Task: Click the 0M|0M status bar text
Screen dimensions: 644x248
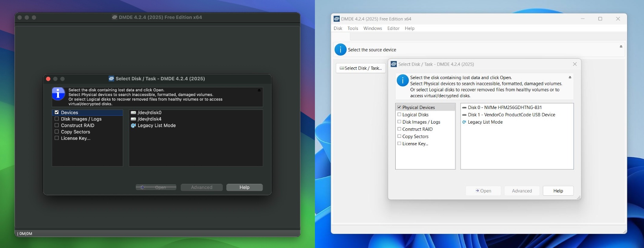Action: click(26, 233)
